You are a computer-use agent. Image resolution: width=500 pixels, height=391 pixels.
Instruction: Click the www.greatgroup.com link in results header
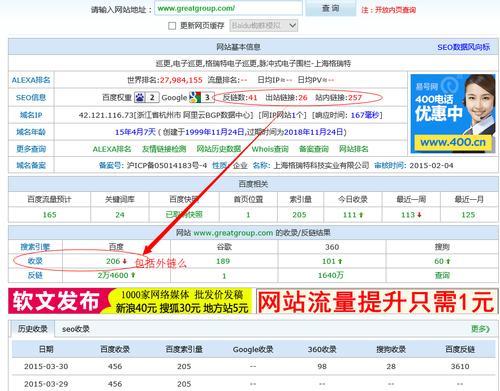click(233, 233)
